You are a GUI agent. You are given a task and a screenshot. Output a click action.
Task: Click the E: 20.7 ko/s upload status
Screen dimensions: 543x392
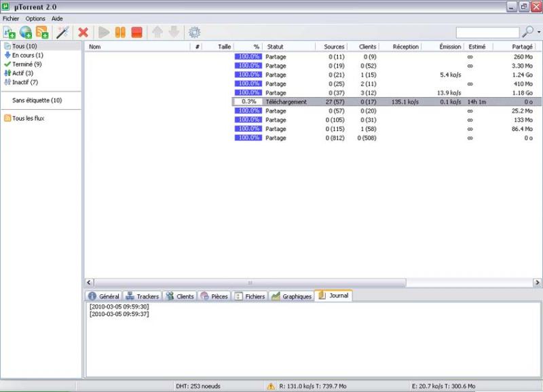(x=444, y=386)
